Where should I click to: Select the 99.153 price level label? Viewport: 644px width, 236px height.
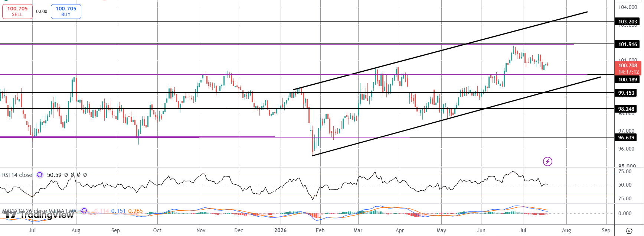coord(626,93)
